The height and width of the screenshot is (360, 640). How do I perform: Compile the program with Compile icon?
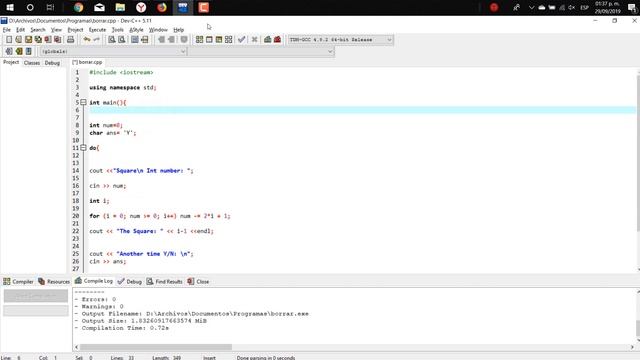(x=199, y=40)
